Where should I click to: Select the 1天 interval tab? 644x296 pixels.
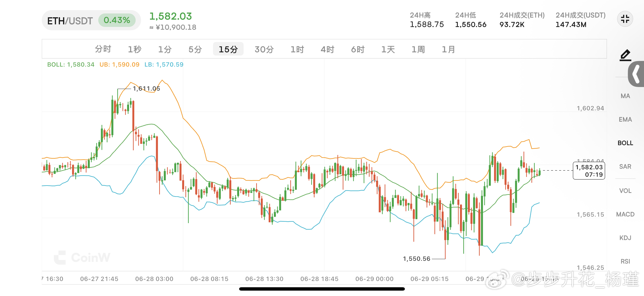[x=388, y=49]
